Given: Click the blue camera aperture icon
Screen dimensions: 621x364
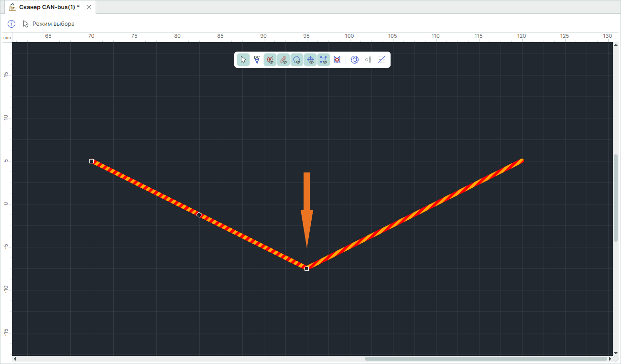Looking at the screenshot, I should click(355, 60).
